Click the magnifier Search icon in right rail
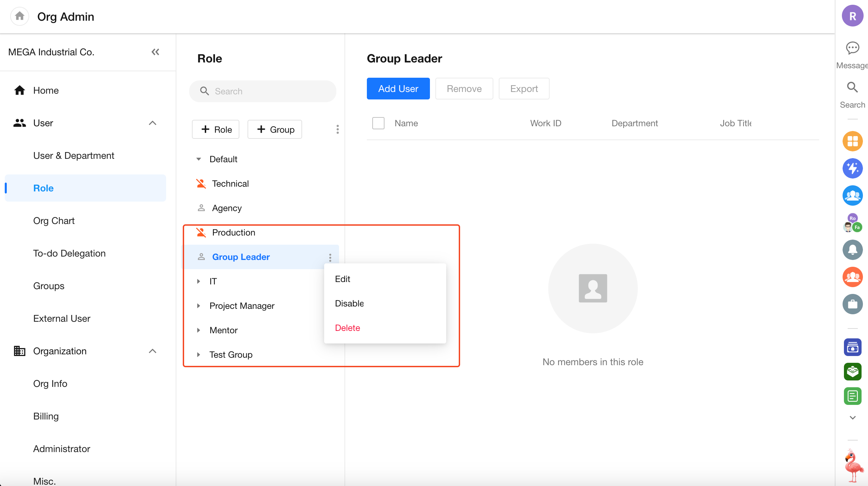The image size is (868, 486). (x=852, y=88)
